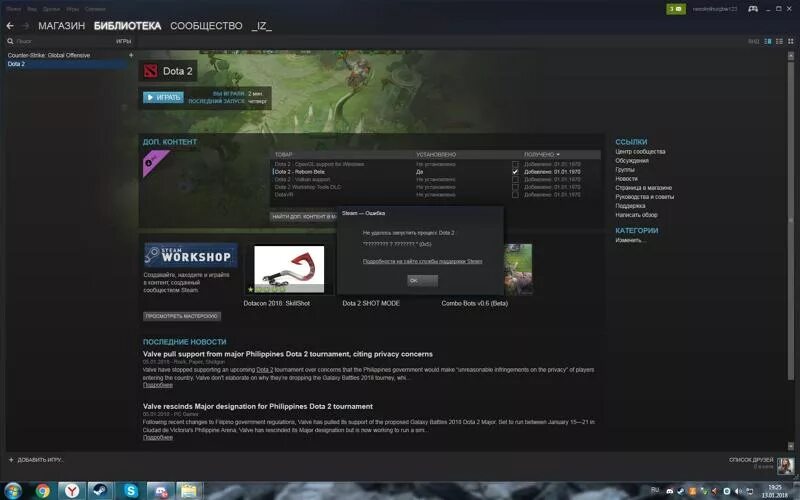Go back with the left arrow icon
The width and height of the screenshot is (800, 500).
click(10, 26)
